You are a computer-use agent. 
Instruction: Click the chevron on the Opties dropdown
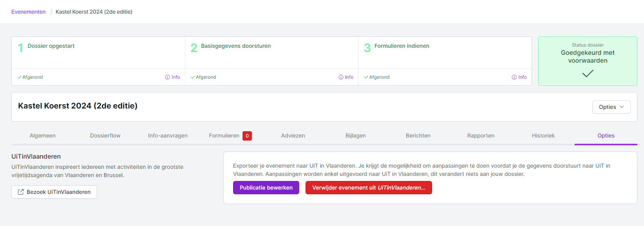[x=622, y=107]
